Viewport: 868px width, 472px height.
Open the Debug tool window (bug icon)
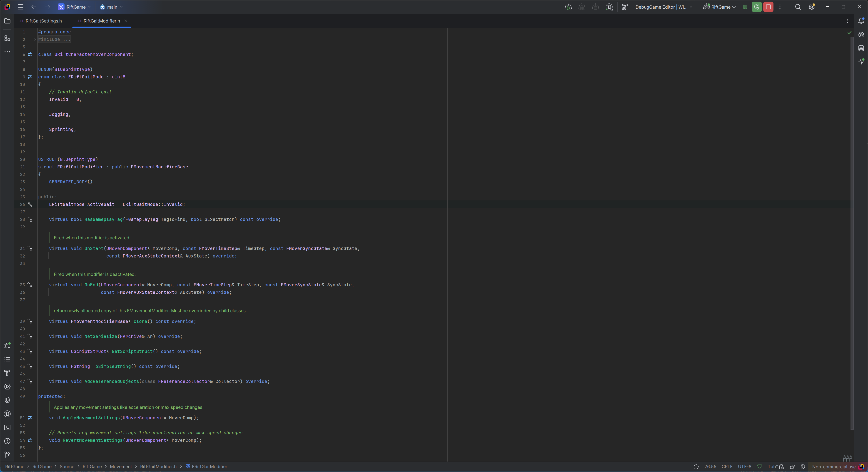[7, 346]
